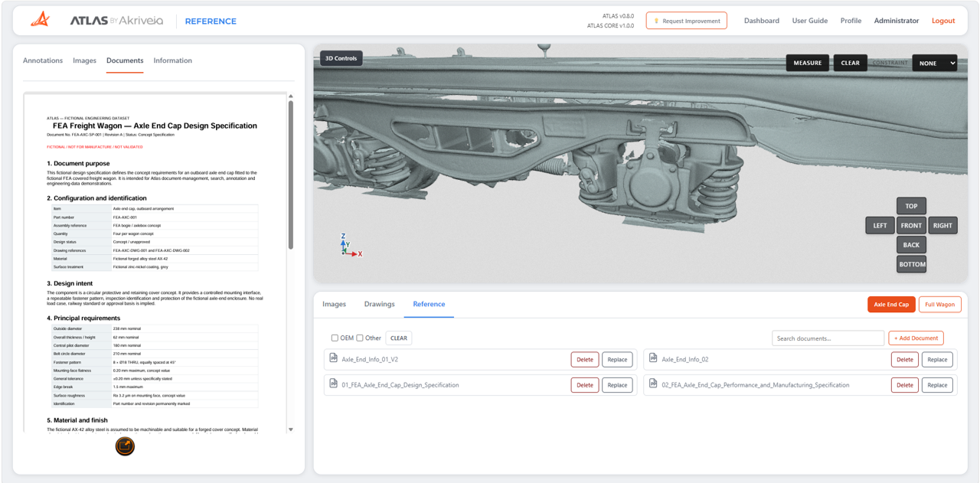Set the 3D view to TOP
Viewport: 980px width, 483px height.
coord(911,206)
